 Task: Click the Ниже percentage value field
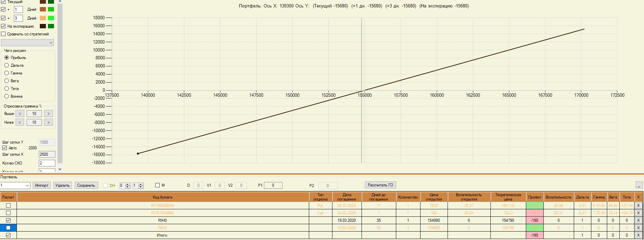(x=34, y=122)
